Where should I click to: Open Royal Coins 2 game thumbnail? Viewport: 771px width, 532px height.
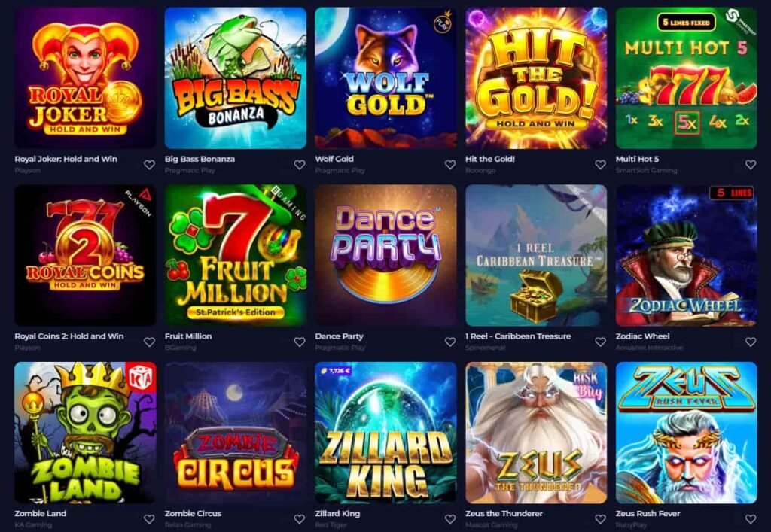coord(86,255)
